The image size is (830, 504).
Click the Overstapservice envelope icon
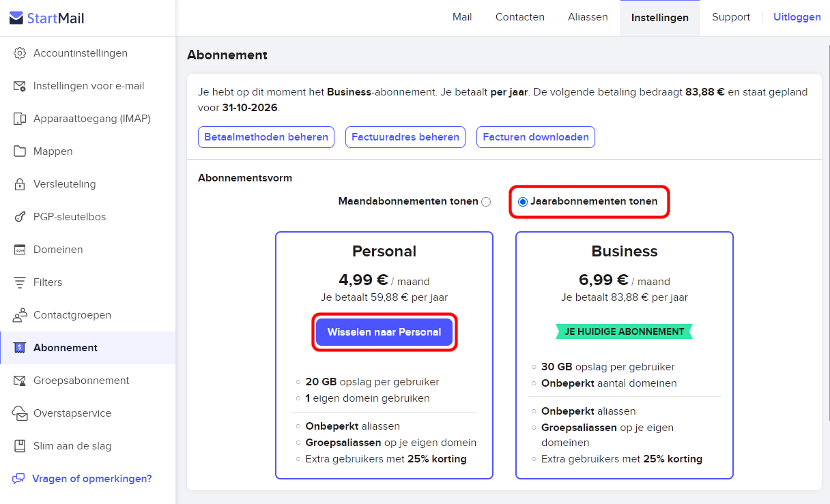[x=20, y=413]
